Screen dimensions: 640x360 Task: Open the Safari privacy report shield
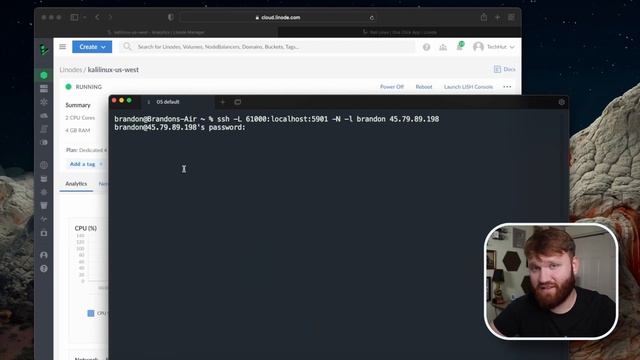click(x=171, y=17)
